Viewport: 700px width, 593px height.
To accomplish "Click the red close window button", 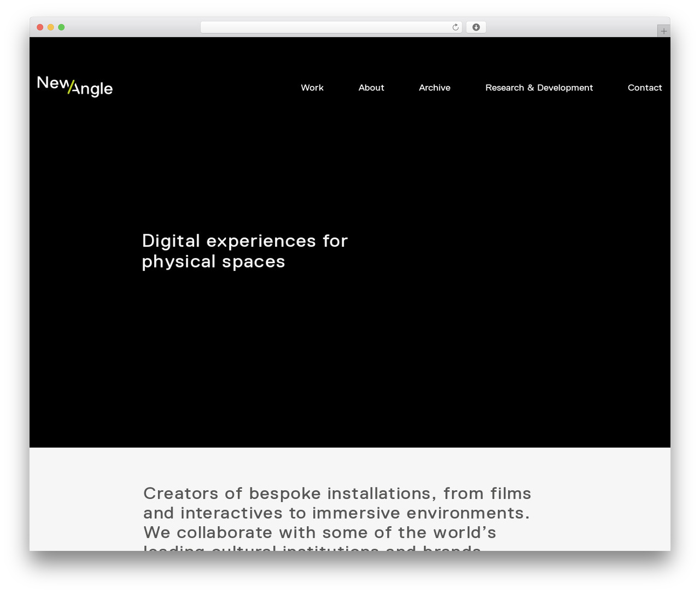I will (40, 27).
